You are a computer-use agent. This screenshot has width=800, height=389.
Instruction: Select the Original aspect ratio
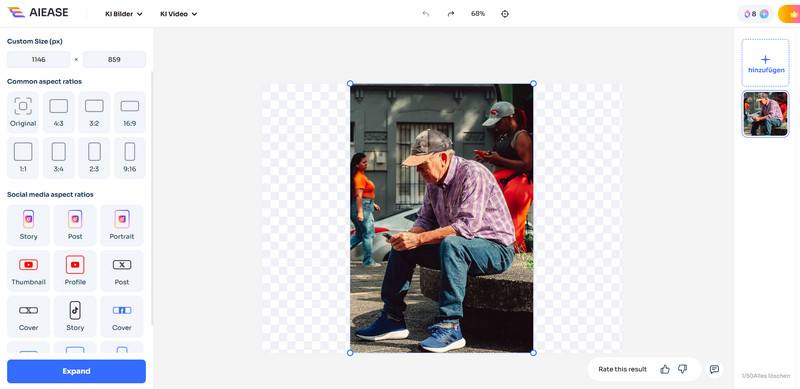[x=23, y=112]
